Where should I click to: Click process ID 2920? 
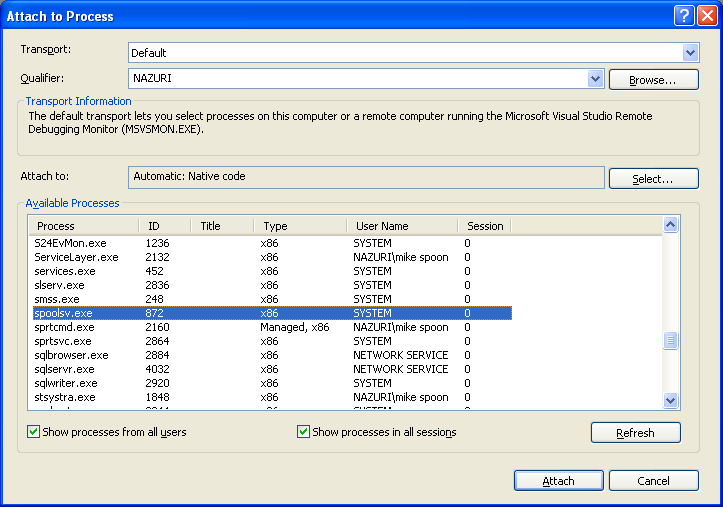(x=157, y=383)
